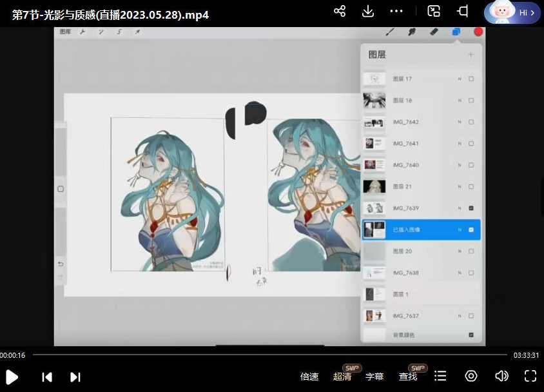Open the 字幕 subtitles menu

[x=374, y=377]
